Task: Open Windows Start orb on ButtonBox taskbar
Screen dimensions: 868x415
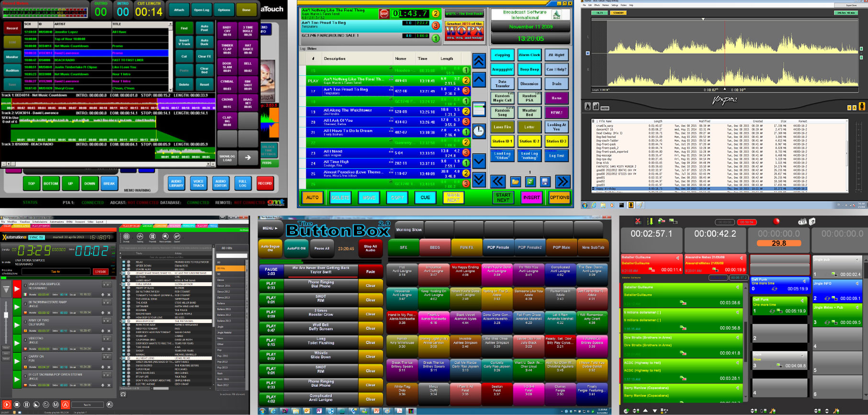Action: click(x=262, y=411)
